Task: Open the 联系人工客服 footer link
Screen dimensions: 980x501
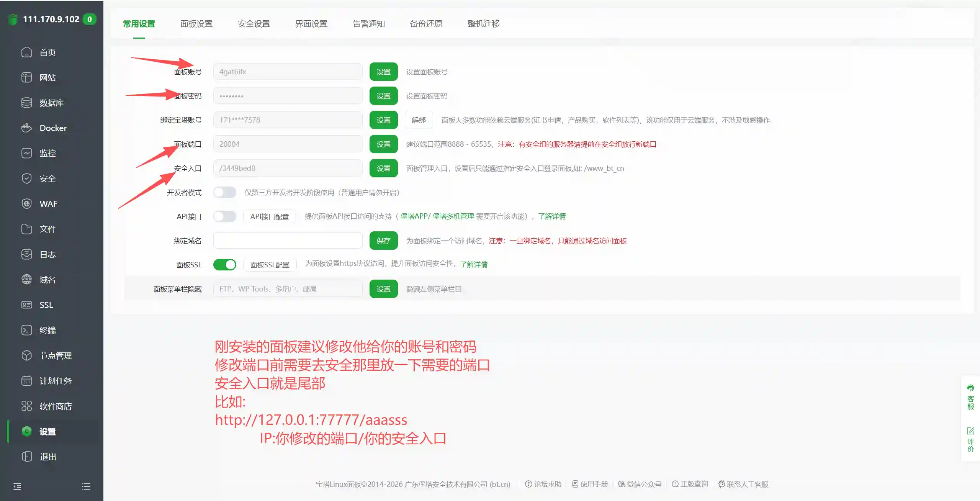Action: (x=743, y=484)
